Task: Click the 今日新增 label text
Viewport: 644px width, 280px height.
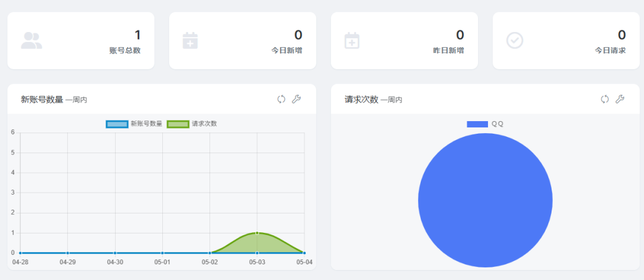Action: click(x=287, y=51)
